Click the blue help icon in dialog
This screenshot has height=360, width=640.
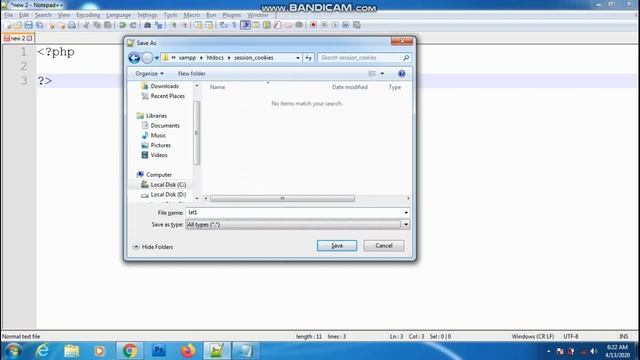[402, 73]
